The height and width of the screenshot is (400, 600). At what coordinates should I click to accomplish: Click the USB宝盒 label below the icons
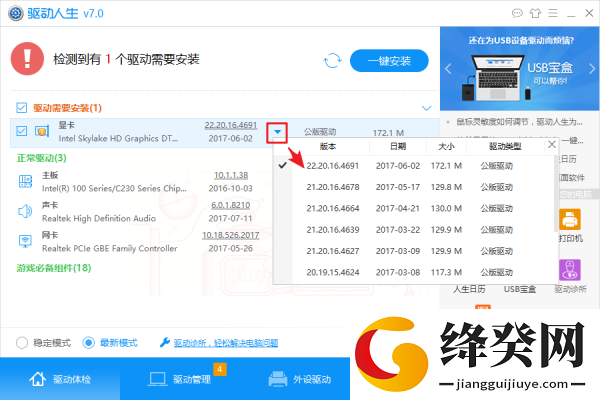tap(520, 289)
